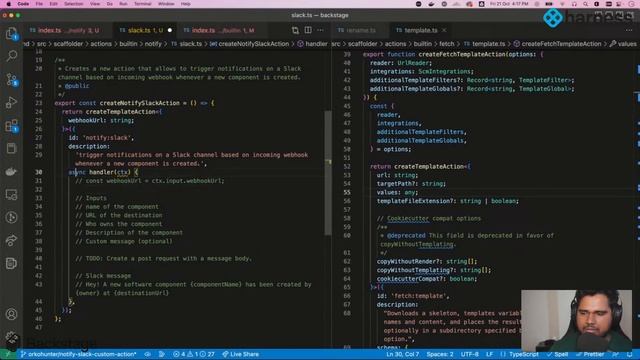This screenshot has width=640, height=360.
Task: Open the Accounts icon in the activity bar
Action: [x=11, y=314]
